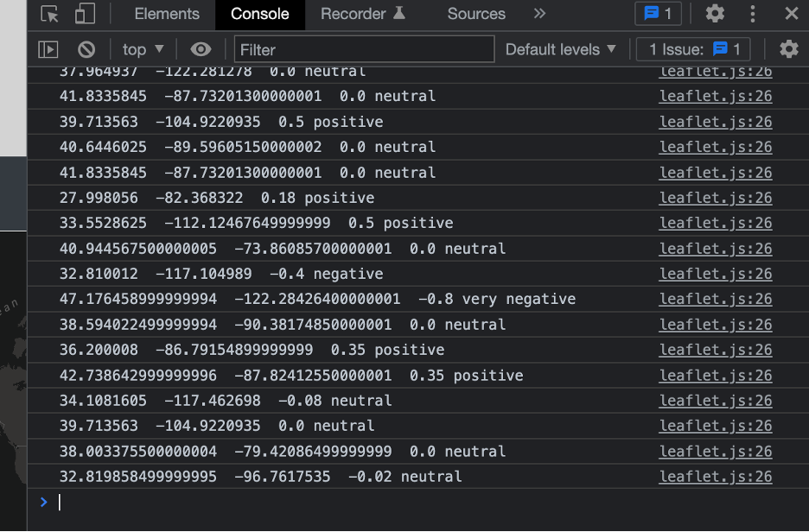Click log text "32.819858499999995 -96.7617535 -0.02 neutral"
Viewport: 809px width, 532px height.
pos(260,477)
